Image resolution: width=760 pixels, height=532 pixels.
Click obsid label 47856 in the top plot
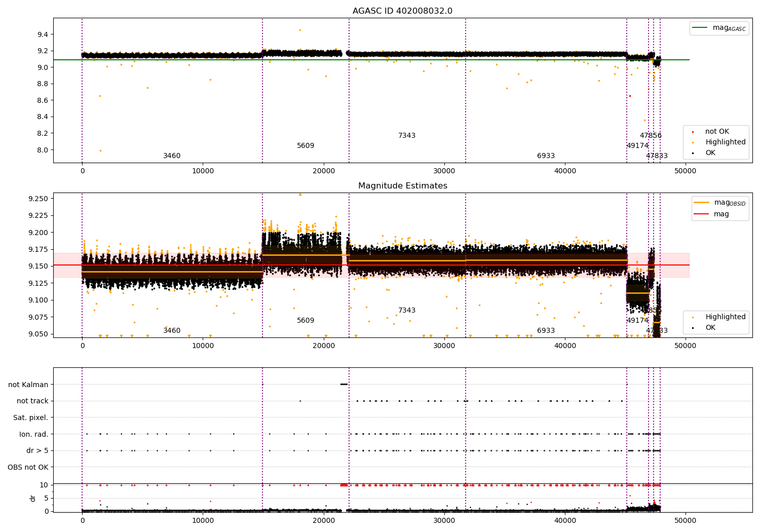tap(651, 136)
